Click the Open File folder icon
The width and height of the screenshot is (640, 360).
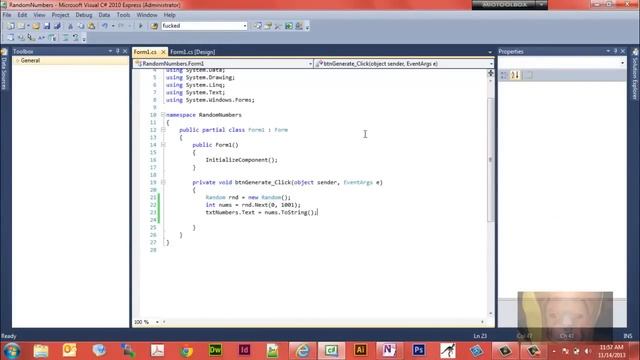point(36,26)
